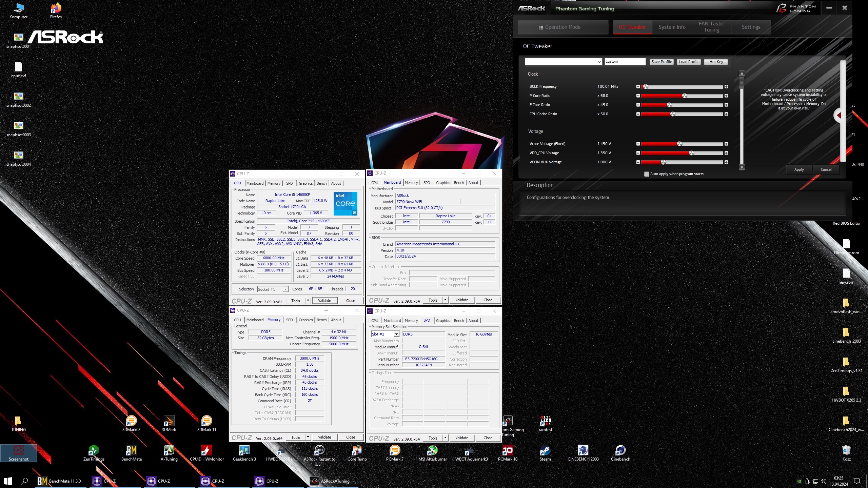Open PCMark 7 desktop icon
Image resolution: width=868 pixels, height=488 pixels.
[395, 453]
